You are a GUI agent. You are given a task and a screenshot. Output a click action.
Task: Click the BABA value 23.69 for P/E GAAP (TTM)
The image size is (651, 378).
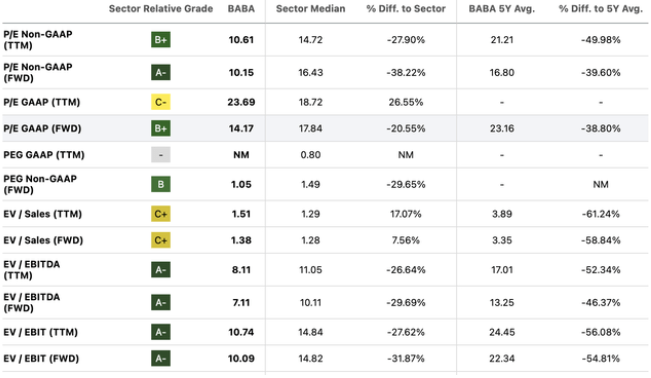(x=241, y=102)
